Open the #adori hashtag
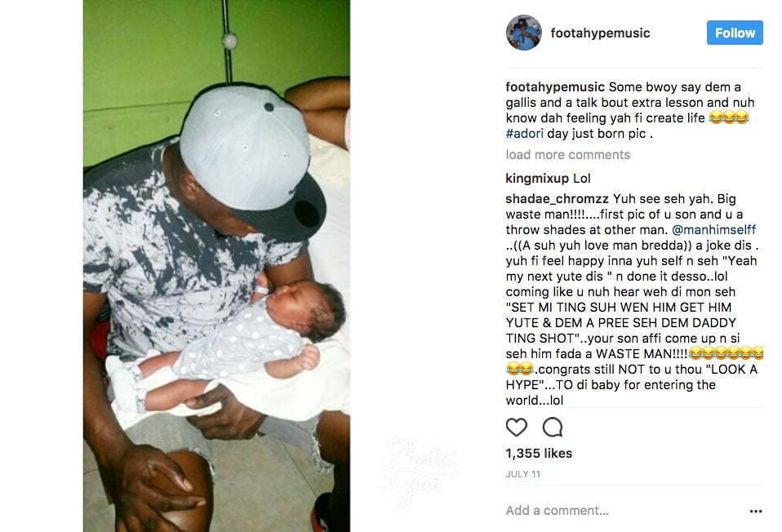Image resolution: width=782 pixels, height=532 pixels. point(524,134)
